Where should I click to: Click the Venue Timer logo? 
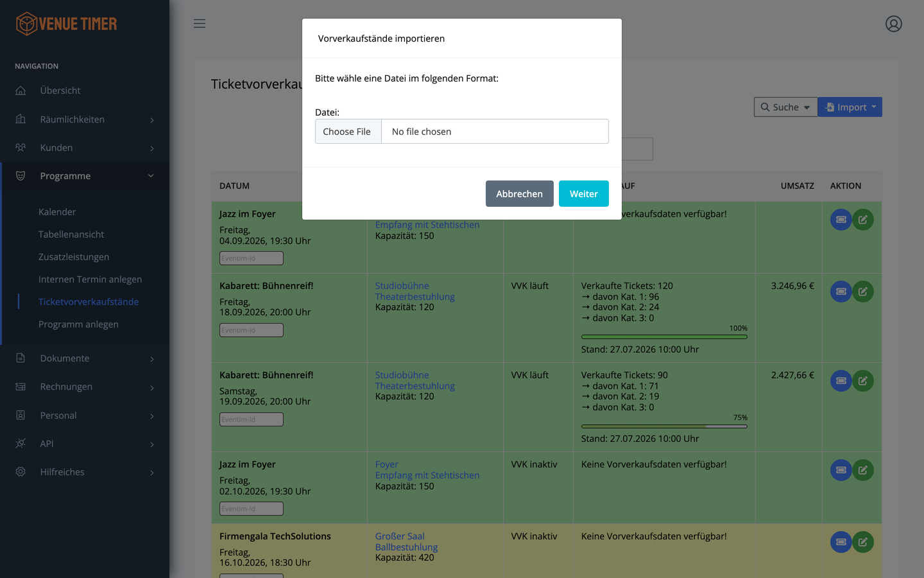[x=66, y=24]
